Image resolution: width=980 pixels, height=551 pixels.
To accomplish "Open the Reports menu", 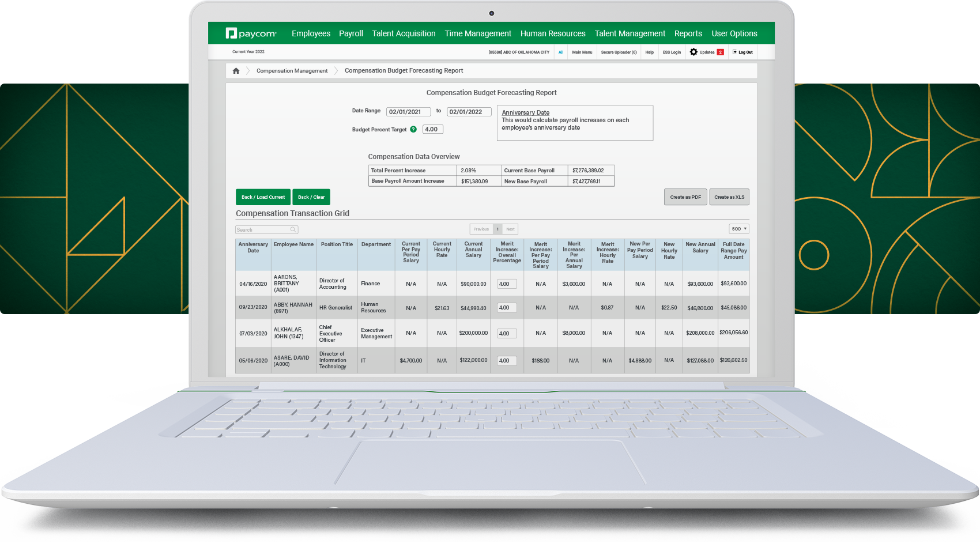I will click(x=688, y=33).
